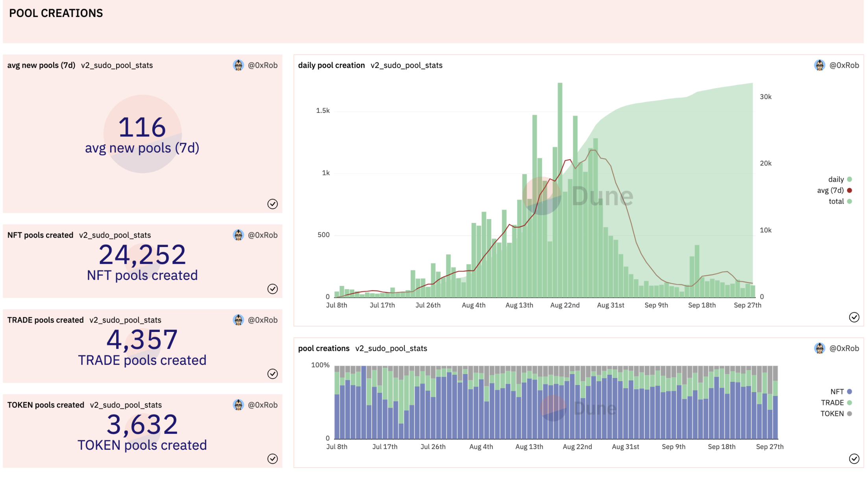Toggle the avg (7d) series in the legend
The width and height of the screenshot is (868, 477).
(830, 190)
